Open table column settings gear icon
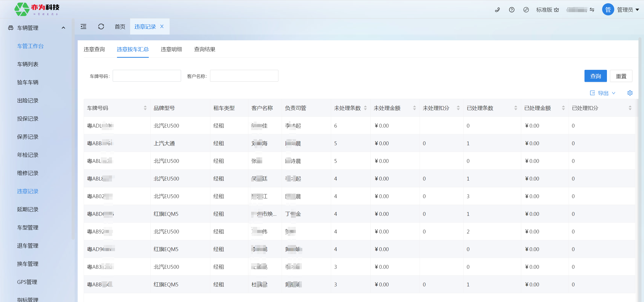This screenshot has width=644, height=302. coord(630,93)
